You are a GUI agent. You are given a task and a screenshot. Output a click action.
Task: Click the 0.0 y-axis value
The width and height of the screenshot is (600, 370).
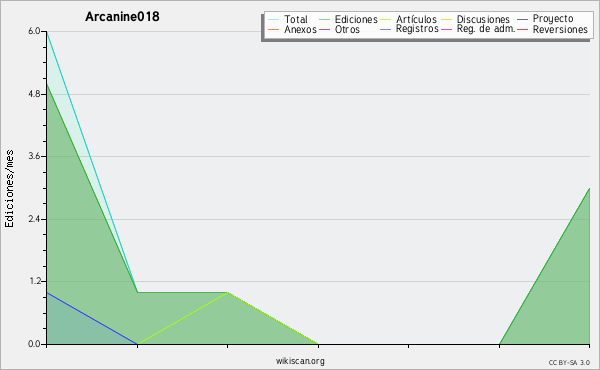click(34, 344)
